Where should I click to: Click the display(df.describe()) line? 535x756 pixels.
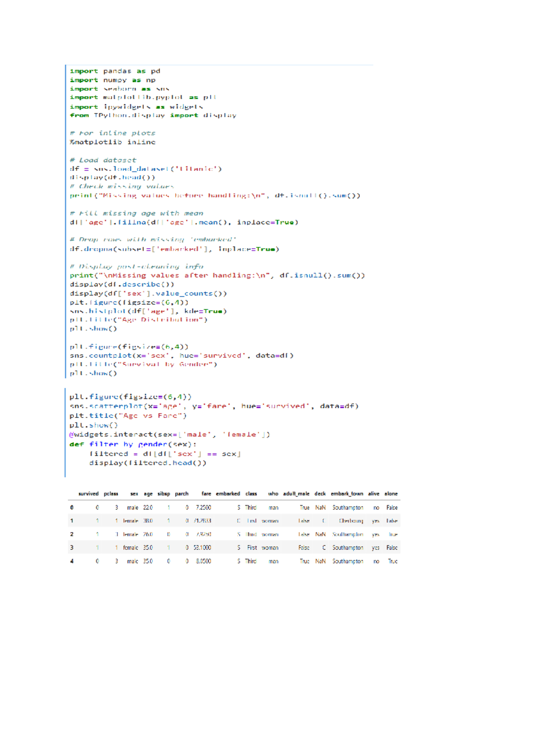click(x=122, y=284)
